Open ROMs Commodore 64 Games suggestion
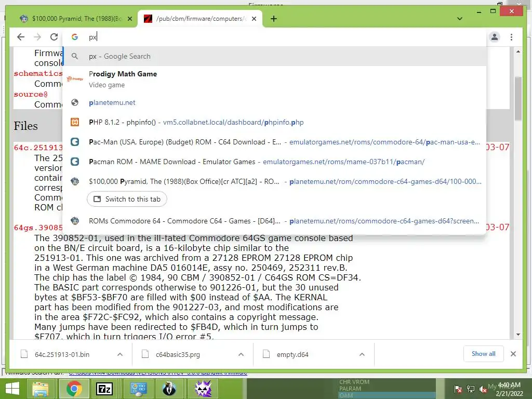 pos(274,221)
